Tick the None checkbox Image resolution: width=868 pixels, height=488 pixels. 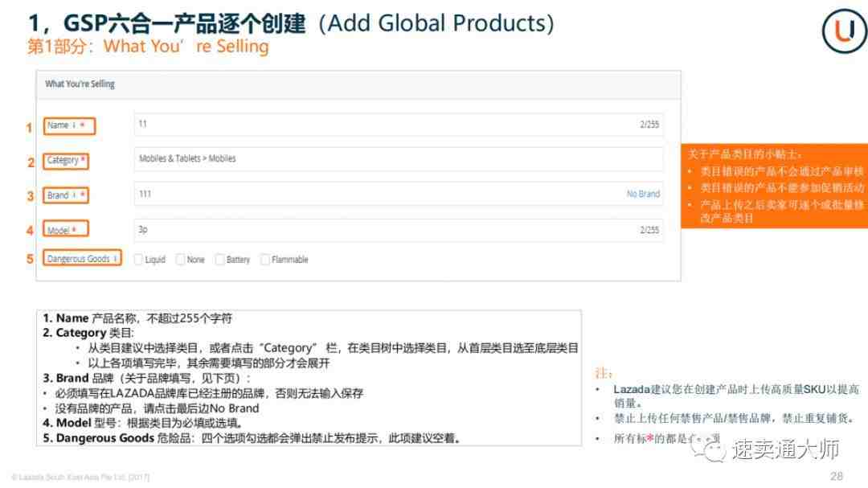coord(181,259)
